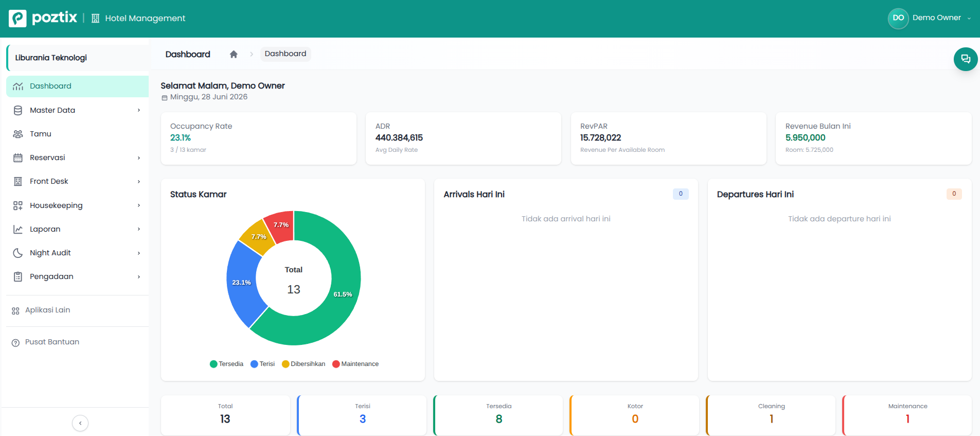Viewport: 980px width, 436px height.
Task: Toggle Tersedia legend in Status Kamar chart
Action: click(x=226, y=364)
